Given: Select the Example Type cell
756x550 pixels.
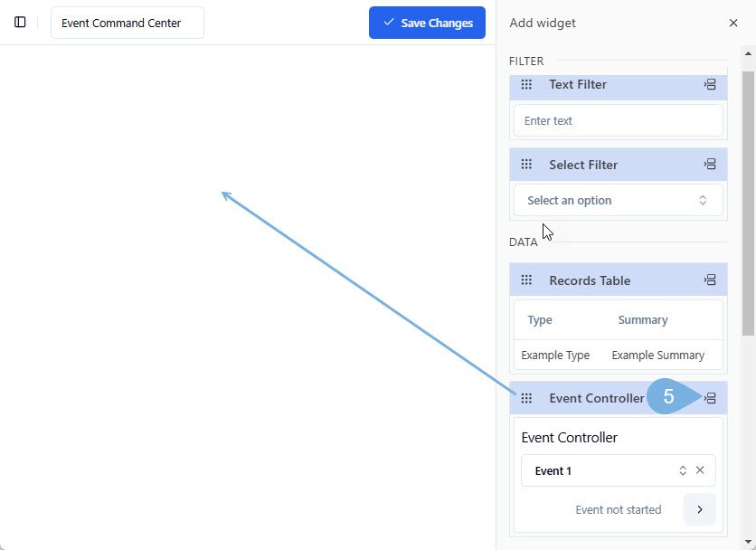Looking at the screenshot, I should [555, 356].
